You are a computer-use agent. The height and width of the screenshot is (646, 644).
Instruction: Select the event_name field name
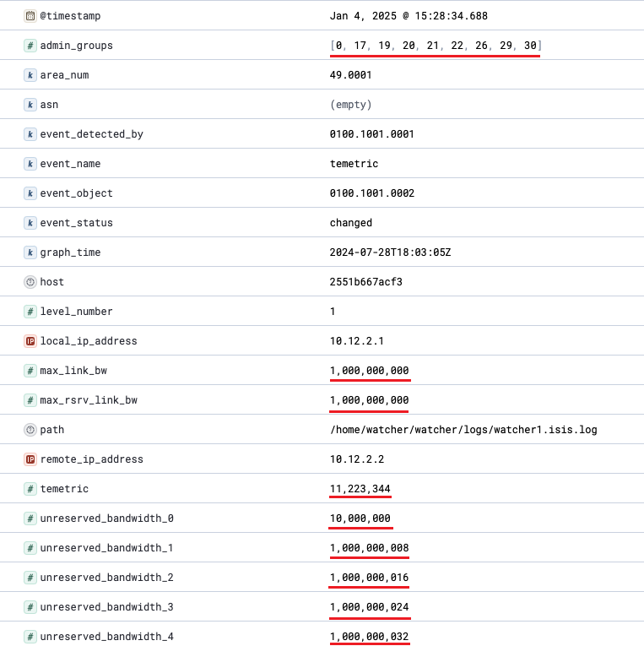(x=70, y=164)
